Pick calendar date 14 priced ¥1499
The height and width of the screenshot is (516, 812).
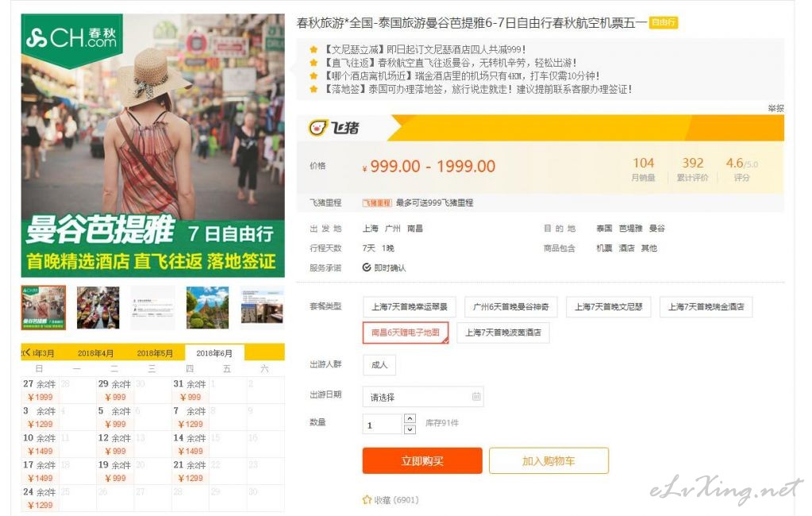click(x=190, y=444)
